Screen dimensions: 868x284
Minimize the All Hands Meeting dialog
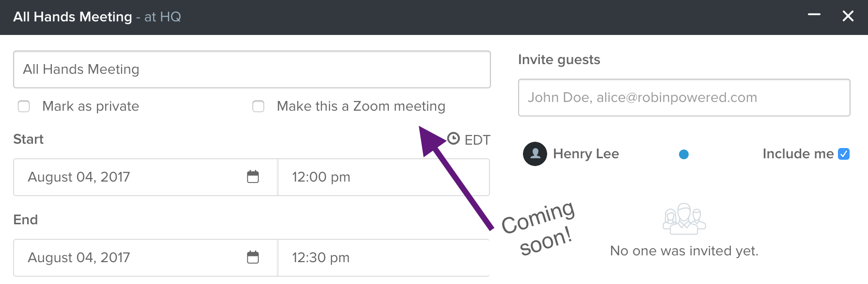[814, 15]
